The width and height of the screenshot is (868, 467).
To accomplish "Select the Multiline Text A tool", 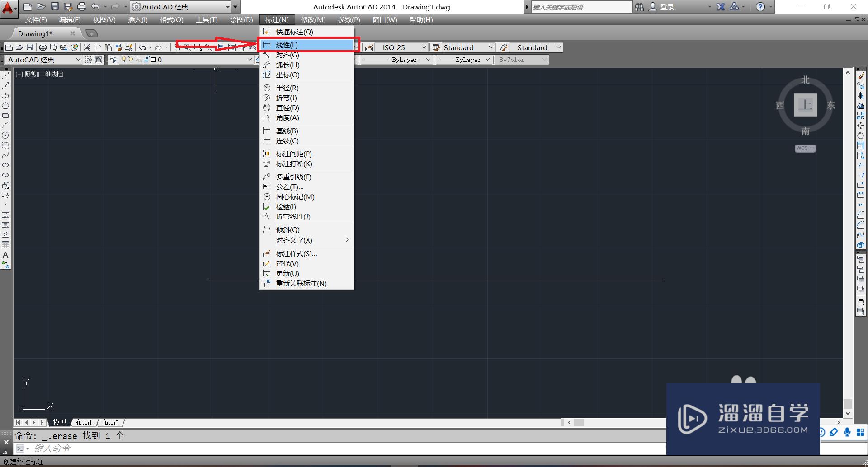I will 5,255.
